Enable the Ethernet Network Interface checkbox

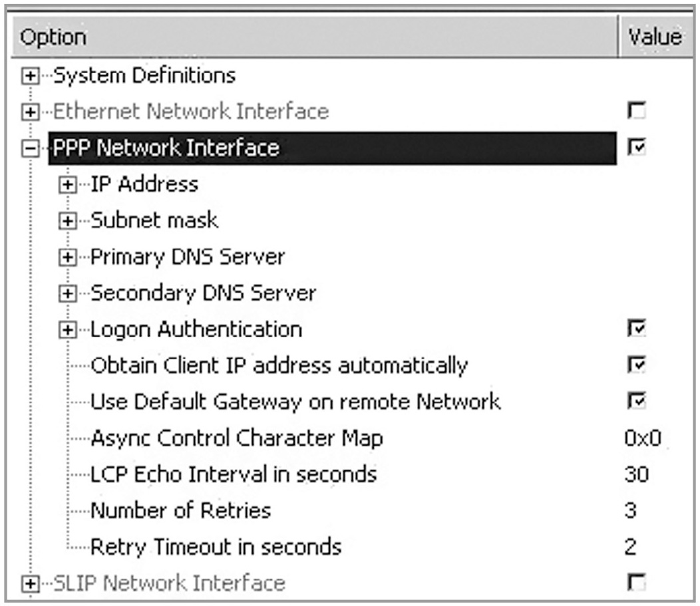click(x=637, y=112)
